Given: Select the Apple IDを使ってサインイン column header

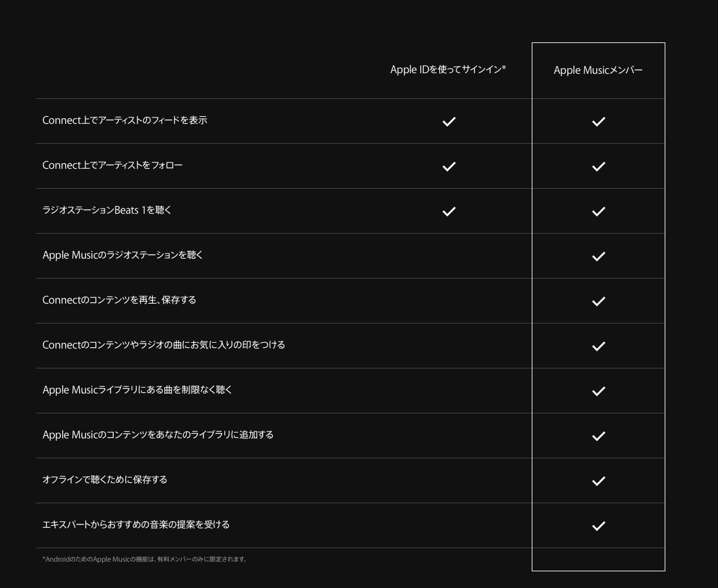Looking at the screenshot, I should pos(448,69).
